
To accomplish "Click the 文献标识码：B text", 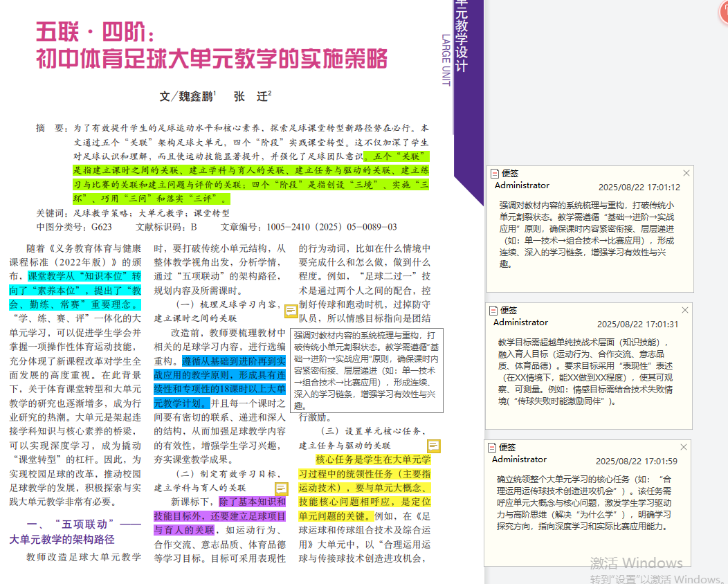I will [166, 227].
